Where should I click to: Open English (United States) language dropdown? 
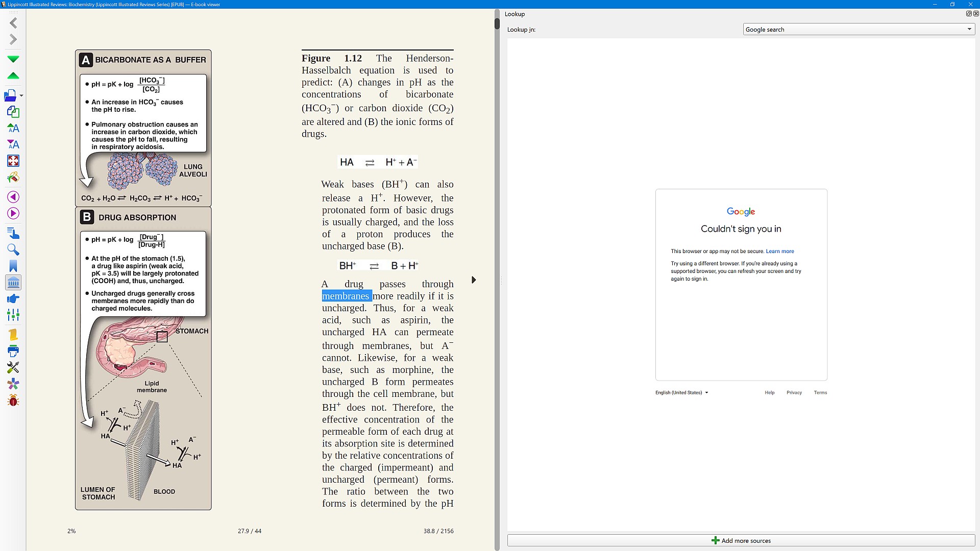[x=681, y=393]
